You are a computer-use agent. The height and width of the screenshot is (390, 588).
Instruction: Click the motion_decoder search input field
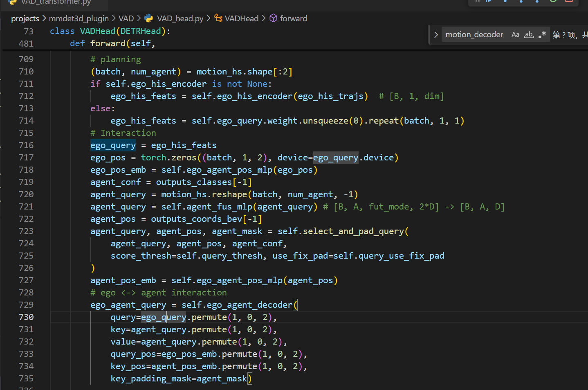pyautogui.click(x=474, y=35)
